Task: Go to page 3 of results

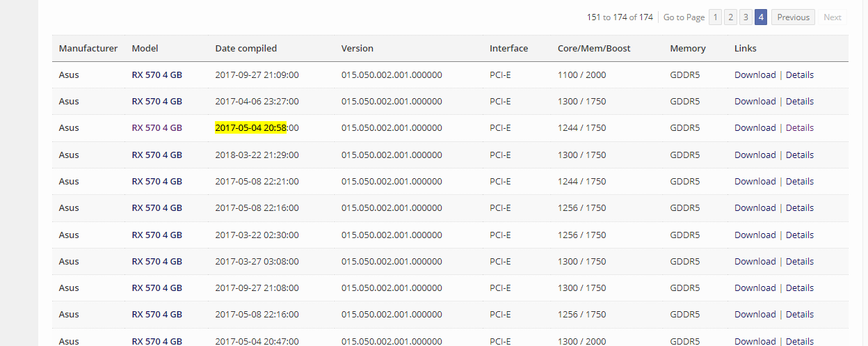Action: point(746,17)
